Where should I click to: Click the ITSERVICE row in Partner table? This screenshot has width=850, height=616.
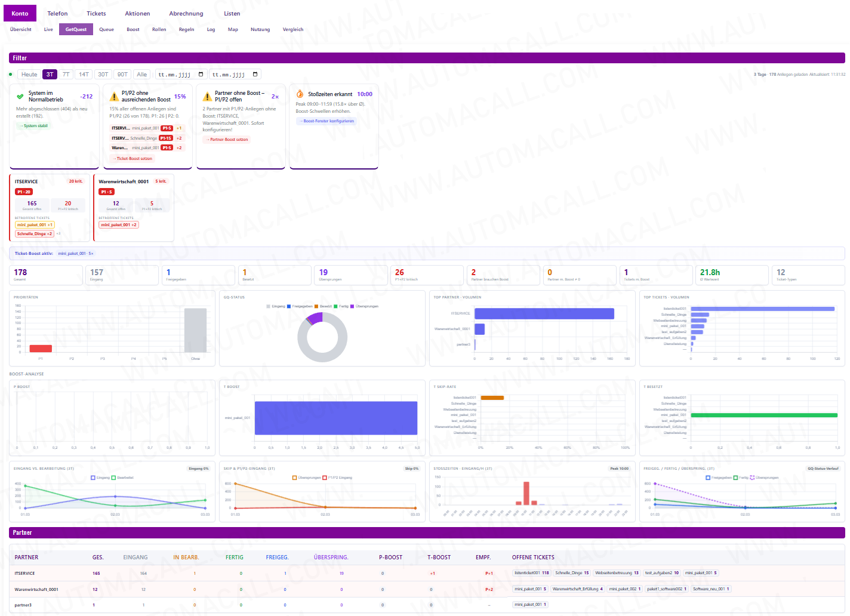24,573
